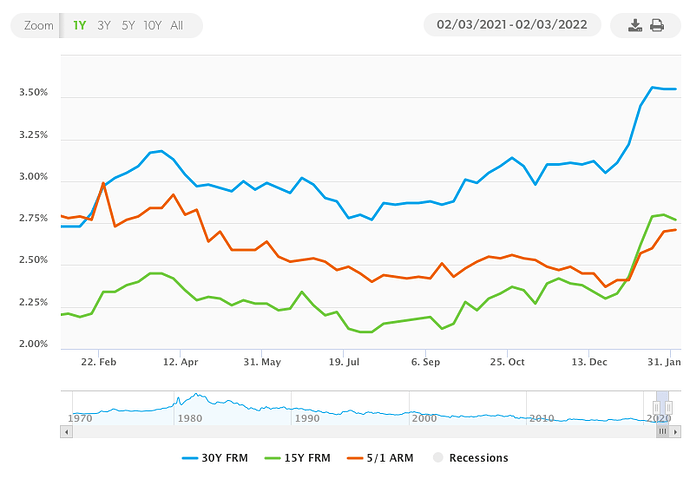Select the 1Y zoom range
Image resolution: width=690 pixels, height=479 pixels.
tap(80, 25)
